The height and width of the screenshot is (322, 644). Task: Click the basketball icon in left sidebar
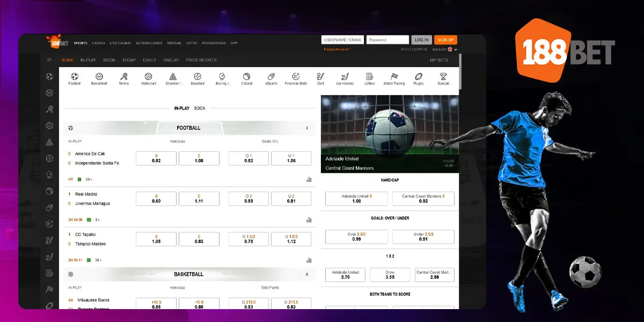coord(49,93)
